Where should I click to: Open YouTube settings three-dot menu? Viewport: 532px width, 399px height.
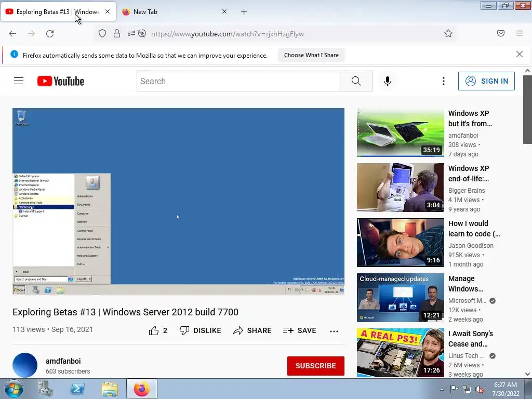click(444, 81)
